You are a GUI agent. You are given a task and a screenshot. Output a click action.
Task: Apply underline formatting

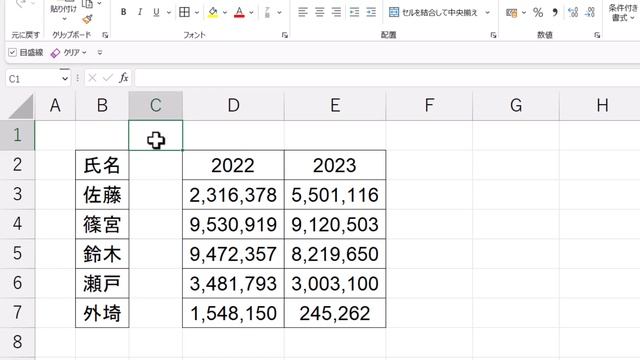pos(156,12)
